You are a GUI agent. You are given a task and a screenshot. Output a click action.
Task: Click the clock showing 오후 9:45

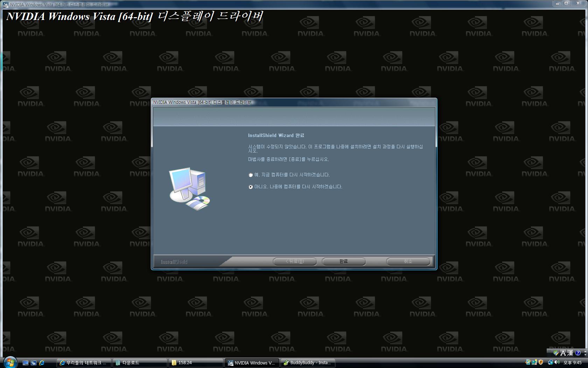573,363
